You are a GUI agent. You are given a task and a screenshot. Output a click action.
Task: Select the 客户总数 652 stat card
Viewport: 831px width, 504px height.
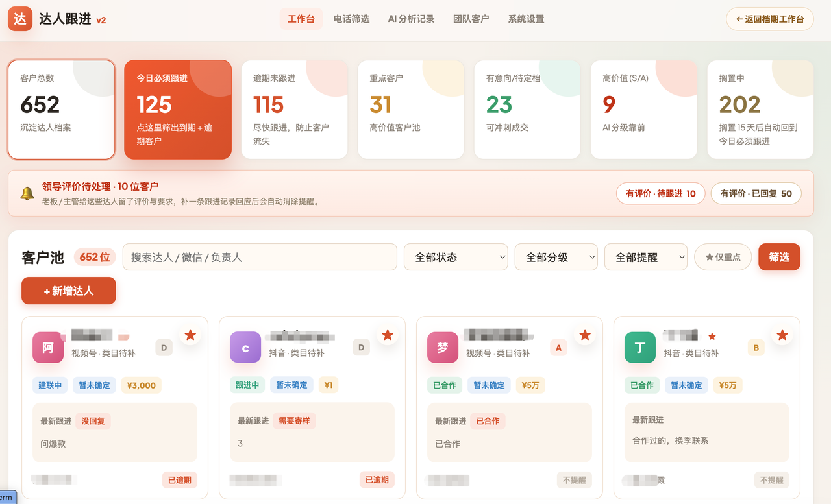click(62, 110)
